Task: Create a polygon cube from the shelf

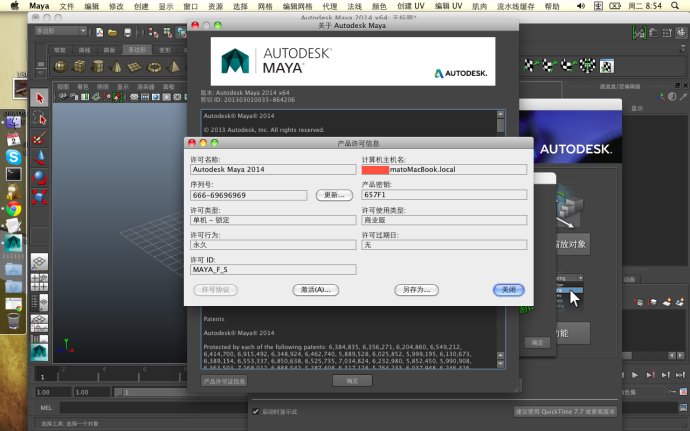Action: (x=79, y=67)
